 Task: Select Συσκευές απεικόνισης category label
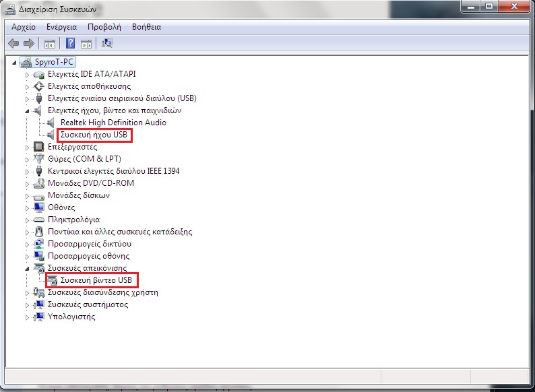[x=87, y=268]
